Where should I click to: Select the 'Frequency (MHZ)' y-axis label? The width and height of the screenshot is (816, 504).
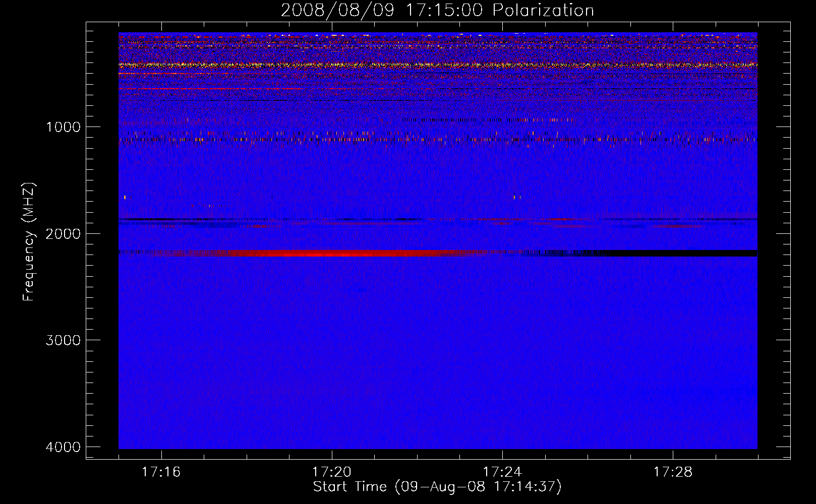pos(29,242)
